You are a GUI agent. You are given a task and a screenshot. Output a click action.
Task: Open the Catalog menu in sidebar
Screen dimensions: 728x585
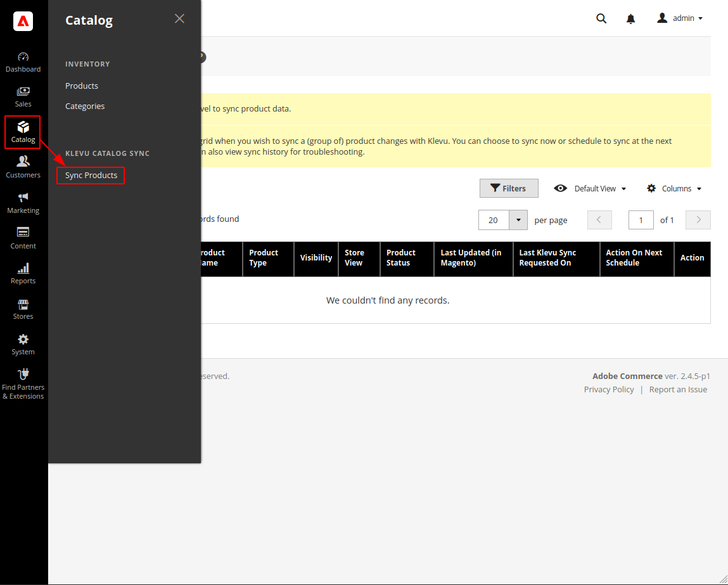tap(23, 132)
